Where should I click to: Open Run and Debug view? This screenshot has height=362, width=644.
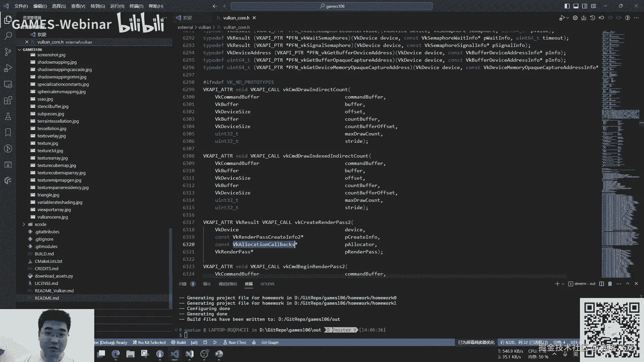click(8, 68)
